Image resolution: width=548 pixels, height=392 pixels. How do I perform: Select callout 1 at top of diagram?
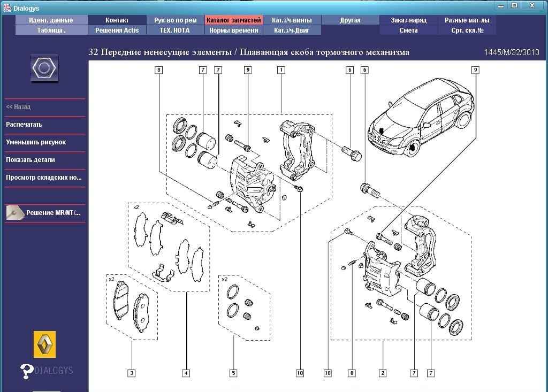[x=281, y=70]
